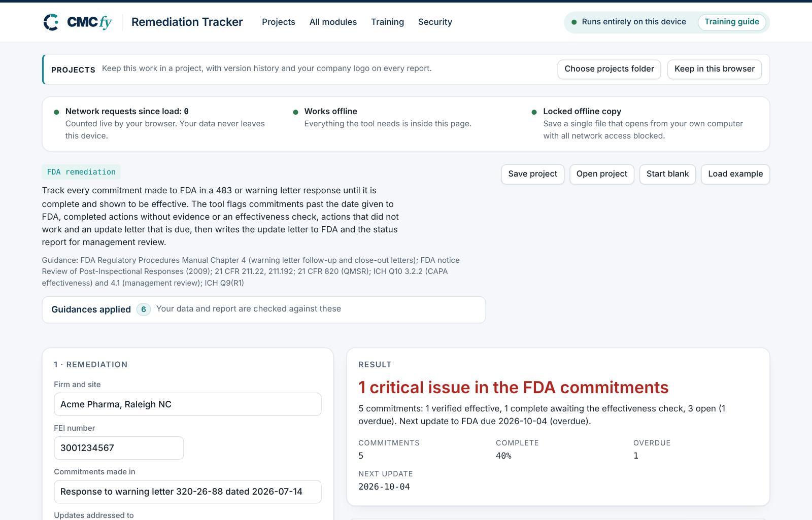
Task: Go to All modules
Action: click(x=333, y=22)
